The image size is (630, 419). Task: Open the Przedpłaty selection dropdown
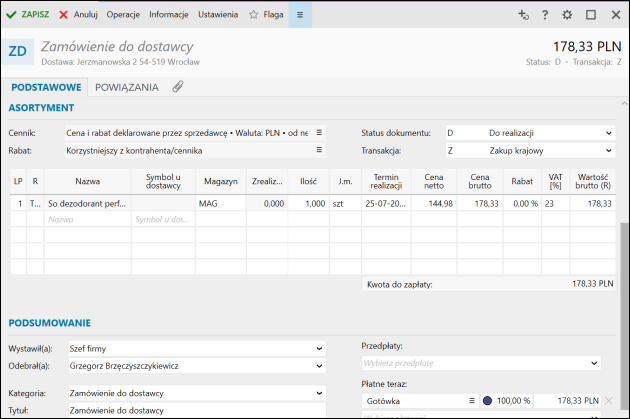tap(594, 362)
